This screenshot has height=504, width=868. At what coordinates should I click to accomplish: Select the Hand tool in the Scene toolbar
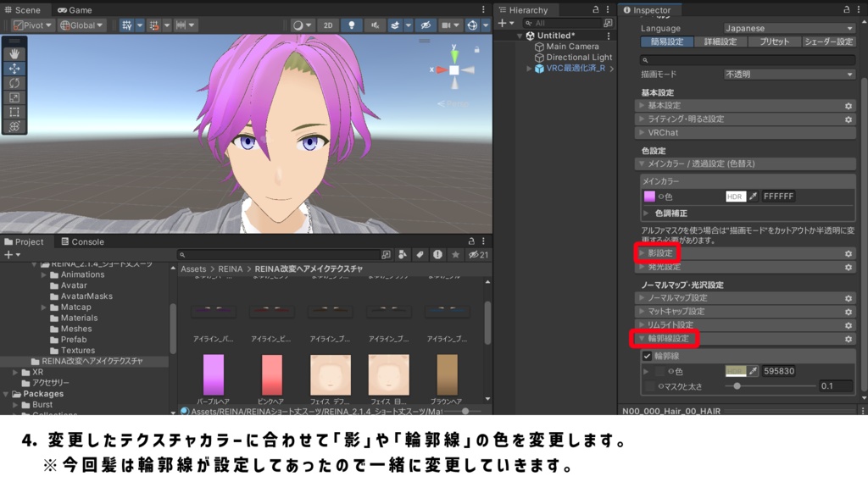click(x=14, y=53)
